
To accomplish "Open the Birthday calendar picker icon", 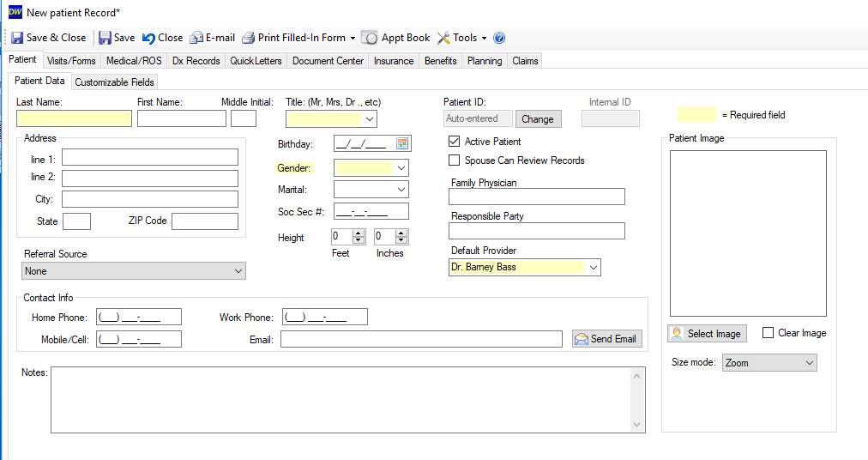I will pos(402,143).
